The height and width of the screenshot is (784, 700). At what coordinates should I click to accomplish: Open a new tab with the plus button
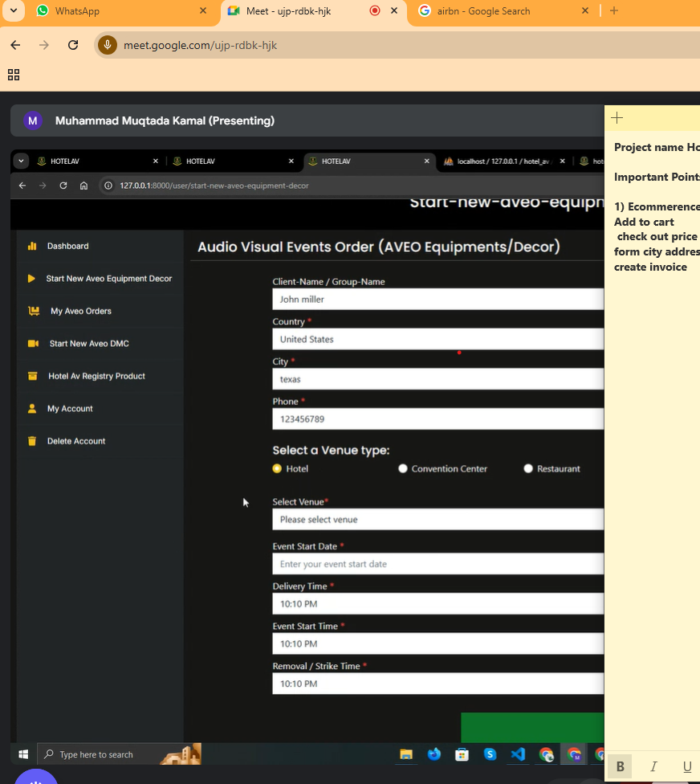614,10
